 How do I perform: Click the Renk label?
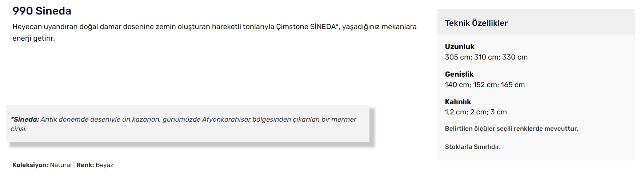pyautogui.click(x=85, y=165)
